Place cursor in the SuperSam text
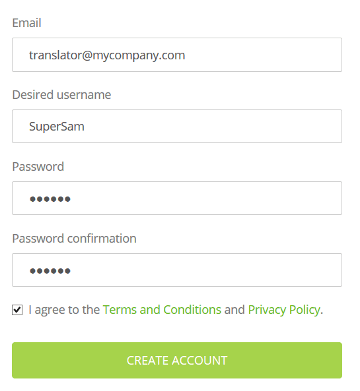 click(57, 127)
